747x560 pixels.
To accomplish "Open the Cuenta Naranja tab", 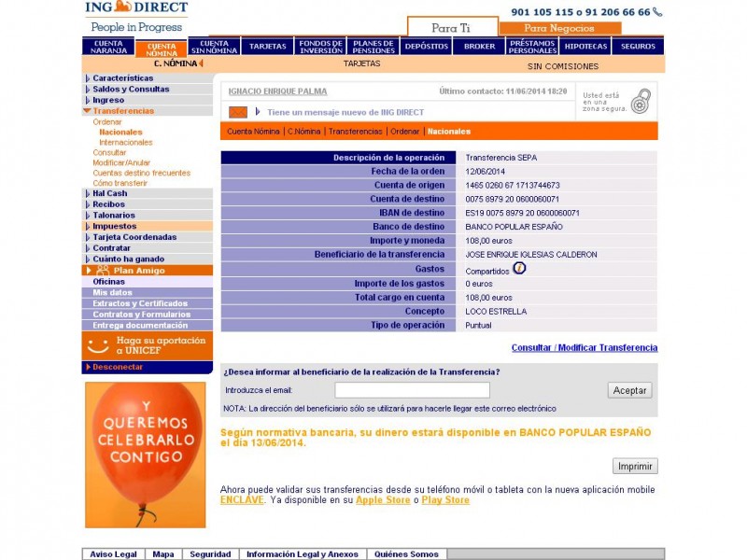I will pos(108,46).
